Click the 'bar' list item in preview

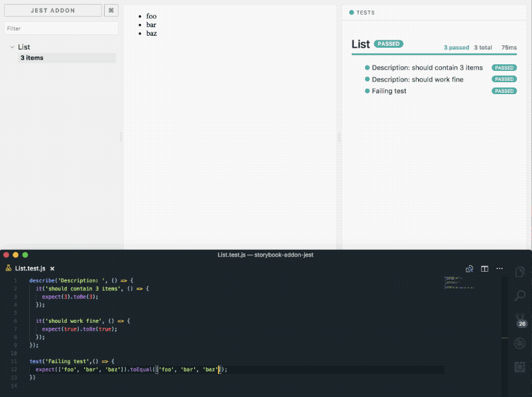[151, 25]
